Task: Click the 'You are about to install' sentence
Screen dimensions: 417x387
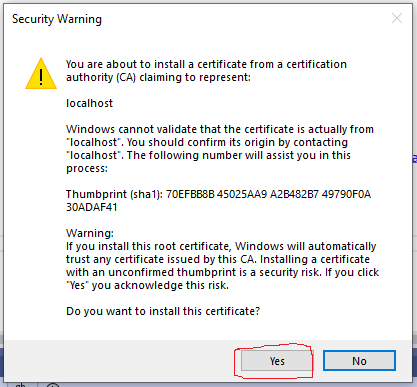Action: point(206,71)
